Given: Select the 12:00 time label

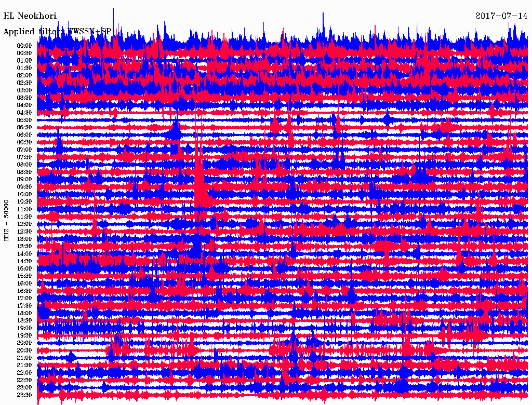Looking at the screenshot, I should coord(24,224).
